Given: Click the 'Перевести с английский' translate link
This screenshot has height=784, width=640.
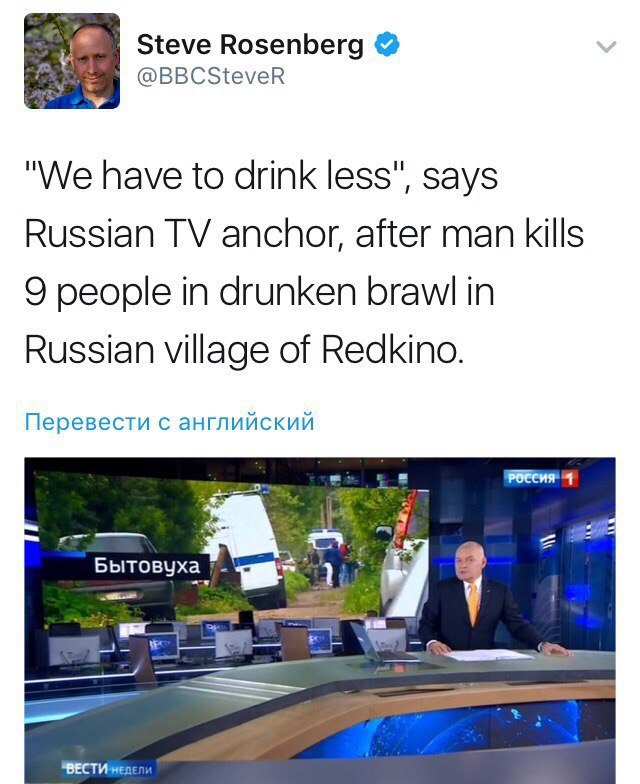Looking at the screenshot, I should 170,422.
